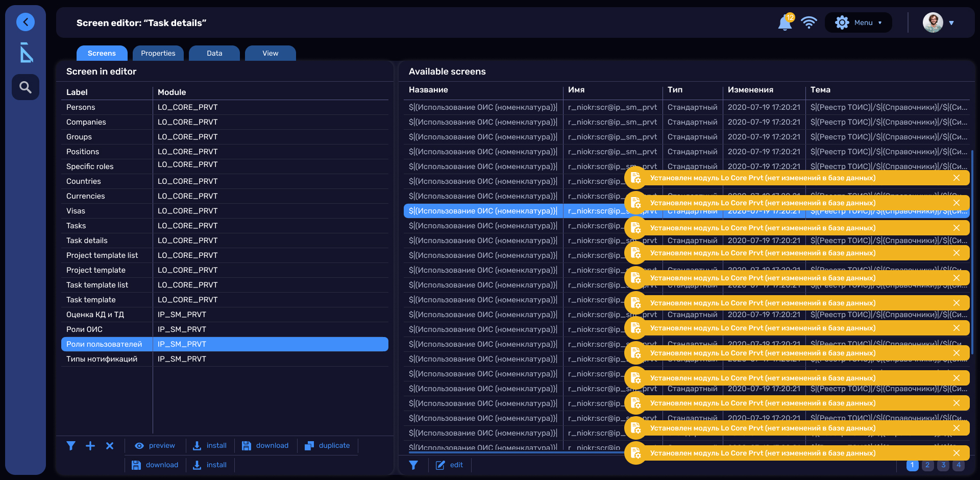Open the notifications bell with badge 12
The image size is (980, 480).
pos(785,22)
